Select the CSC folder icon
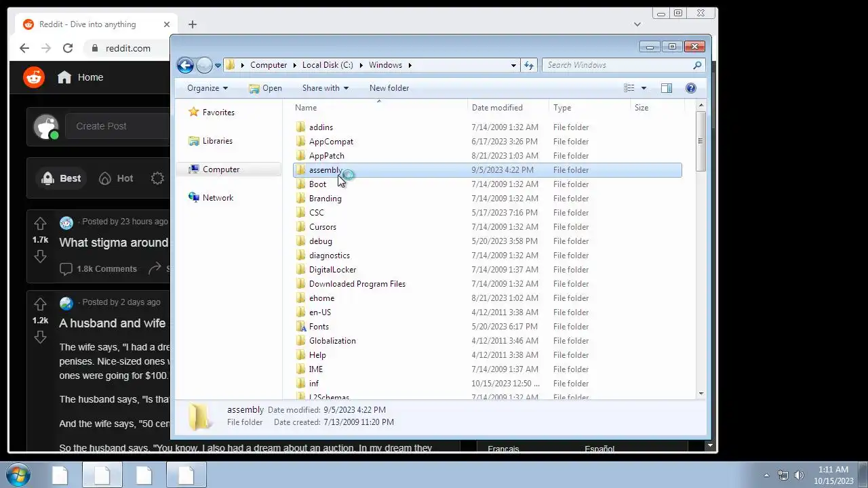868x488 pixels. [x=301, y=213]
